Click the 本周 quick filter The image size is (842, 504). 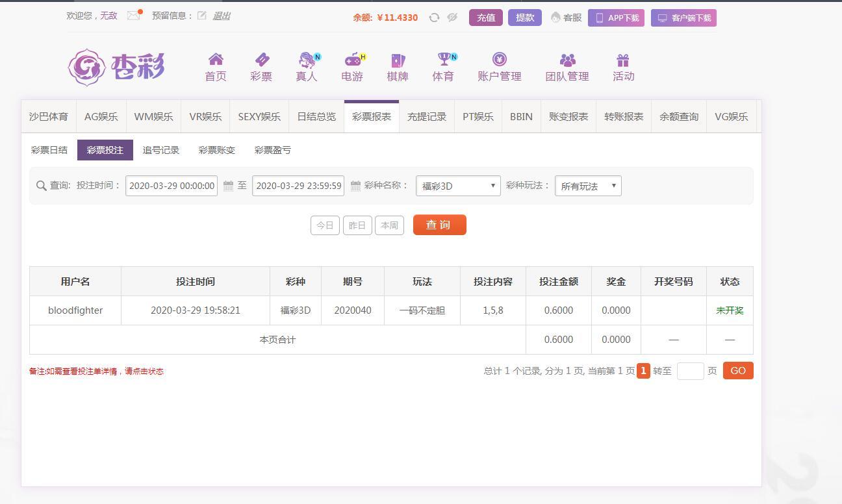[390, 225]
